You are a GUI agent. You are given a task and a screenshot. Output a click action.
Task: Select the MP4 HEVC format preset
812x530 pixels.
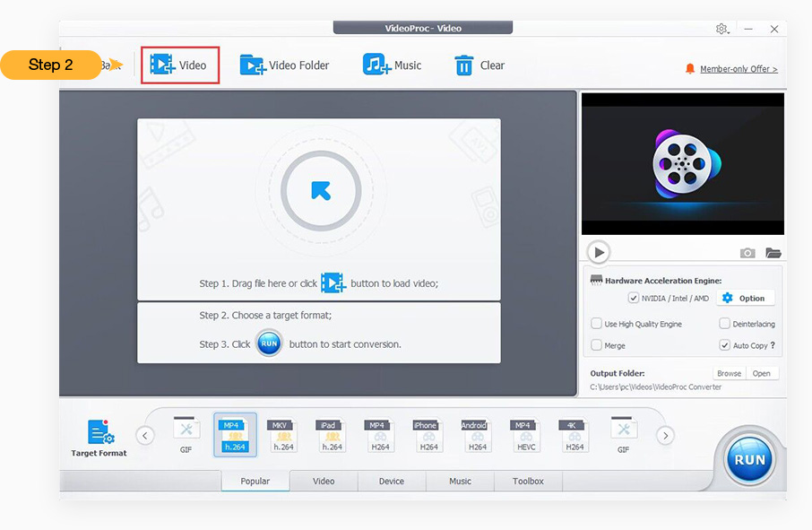click(526, 435)
